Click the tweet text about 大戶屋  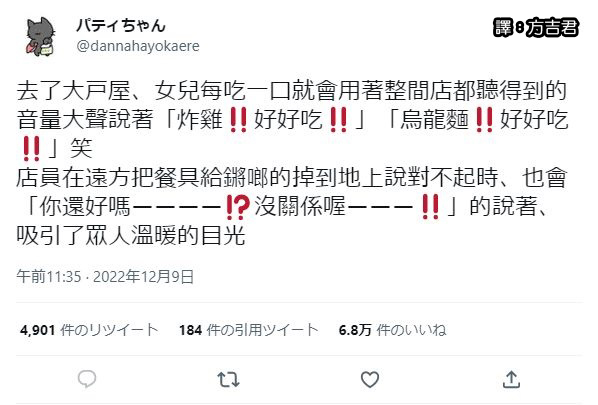tap(292, 163)
